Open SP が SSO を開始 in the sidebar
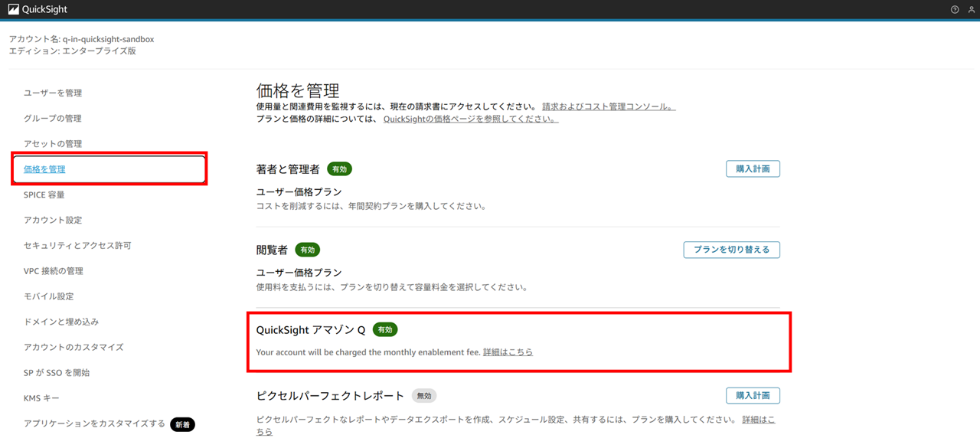This screenshot has height=448, width=980. (57, 372)
